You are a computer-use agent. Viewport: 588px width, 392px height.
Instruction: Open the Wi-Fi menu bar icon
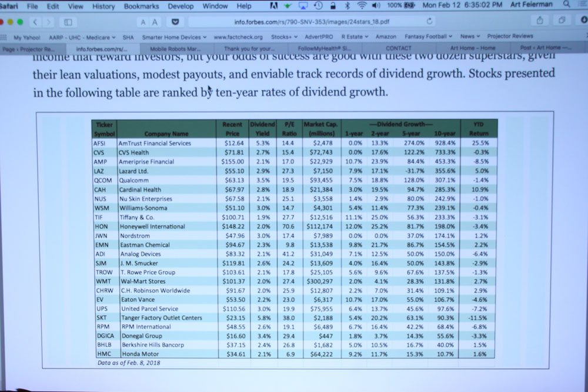[362, 6]
